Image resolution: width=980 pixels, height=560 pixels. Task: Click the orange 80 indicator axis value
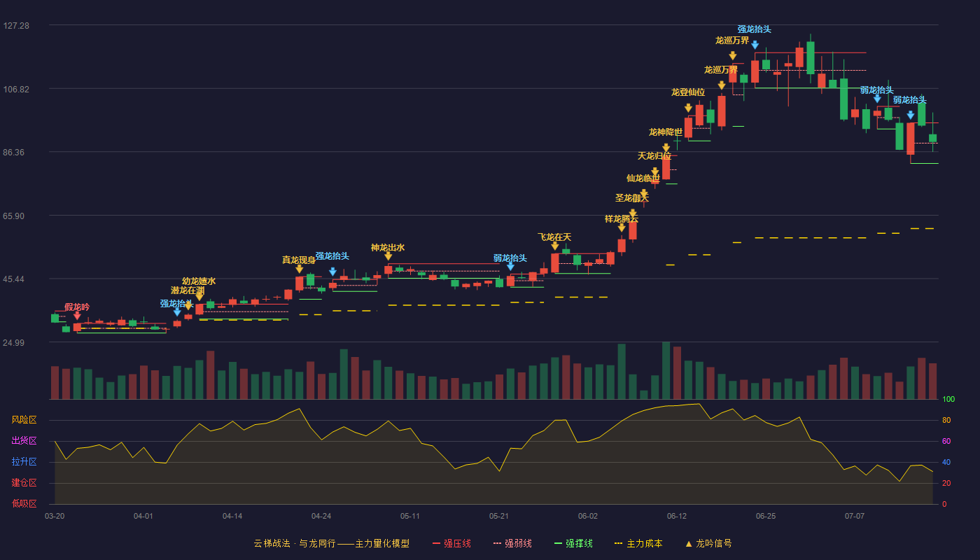946,420
